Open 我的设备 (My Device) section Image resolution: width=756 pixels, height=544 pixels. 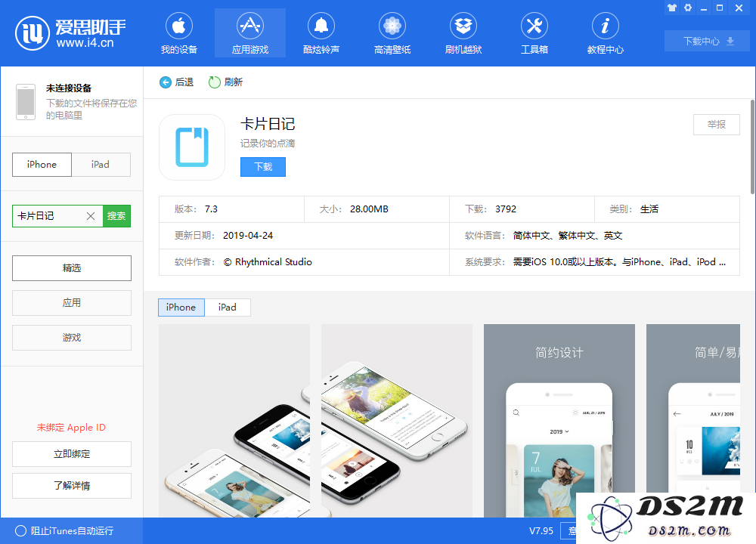pyautogui.click(x=179, y=32)
